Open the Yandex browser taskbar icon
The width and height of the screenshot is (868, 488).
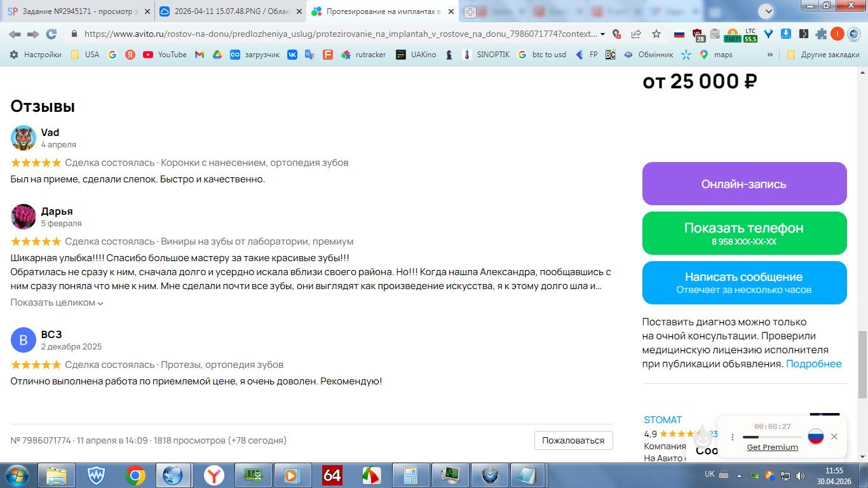coord(214,475)
